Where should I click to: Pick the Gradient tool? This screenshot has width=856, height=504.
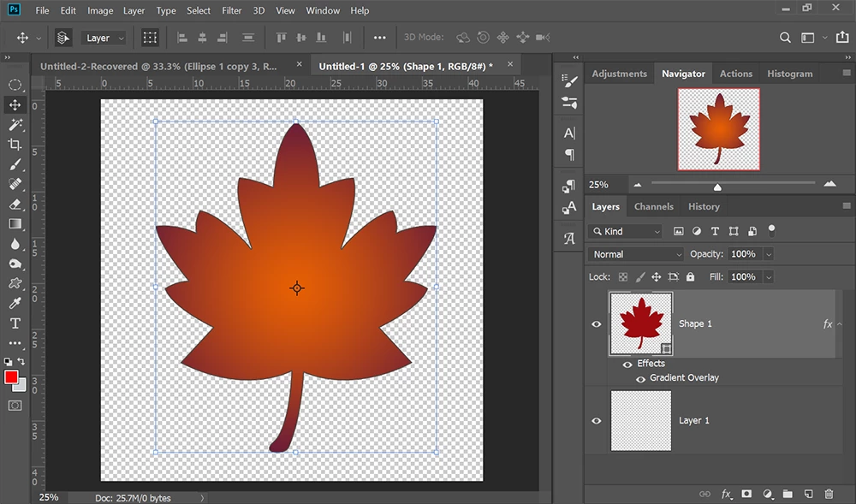pyautogui.click(x=15, y=224)
